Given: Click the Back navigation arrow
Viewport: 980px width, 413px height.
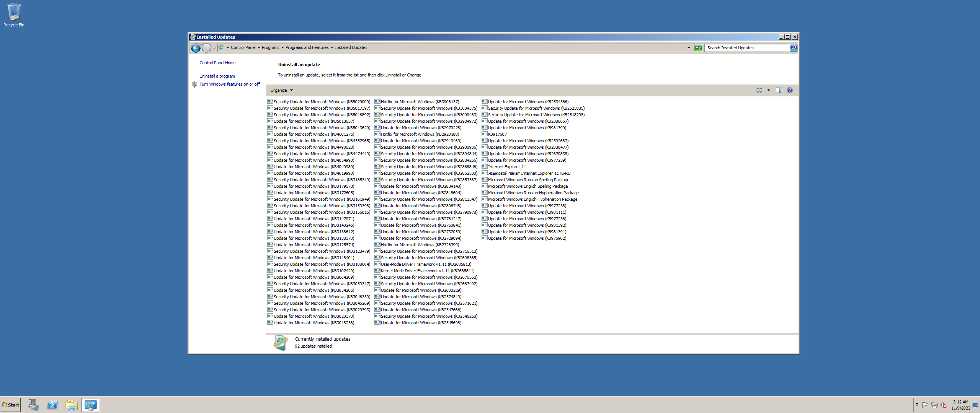Looking at the screenshot, I should pyautogui.click(x=196, y=48).
